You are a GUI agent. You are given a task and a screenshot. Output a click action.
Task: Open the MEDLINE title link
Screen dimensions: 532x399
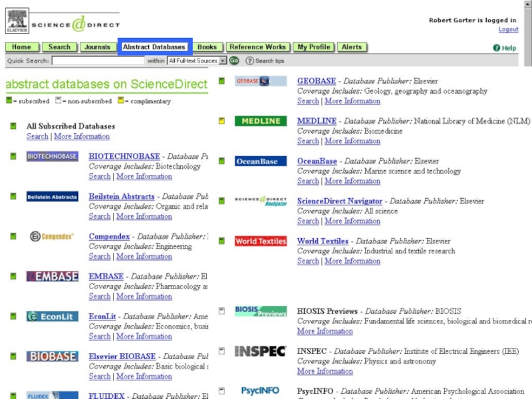(x=317, y=121)
